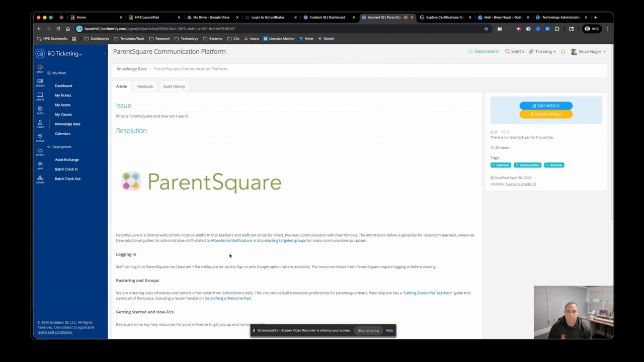Open the Brian Nagel user menu
The width and height of the screenshot is (644, 362).
click(x=588, y=51)
